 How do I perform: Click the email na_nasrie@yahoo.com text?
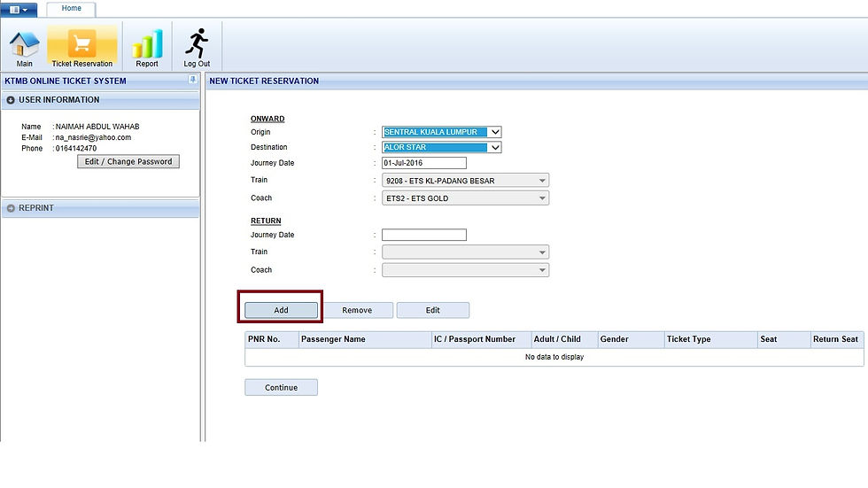pyautogui.click(x=93, y=138)
